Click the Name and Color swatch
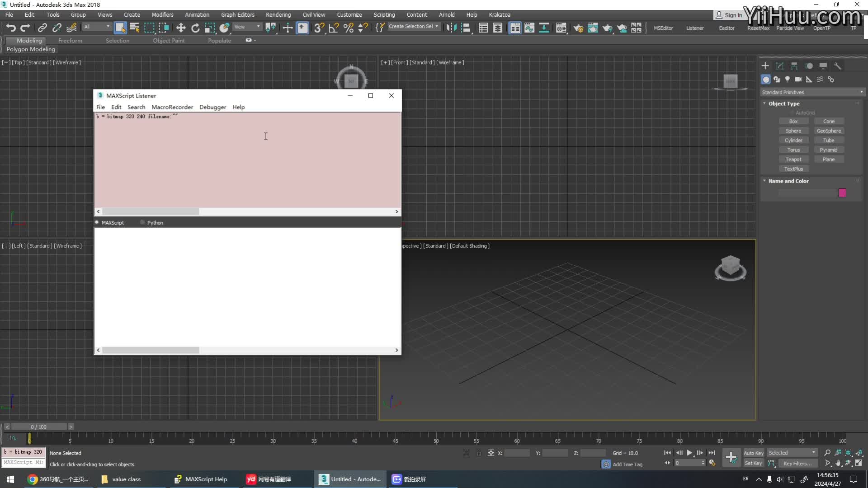 coord(843,192)
